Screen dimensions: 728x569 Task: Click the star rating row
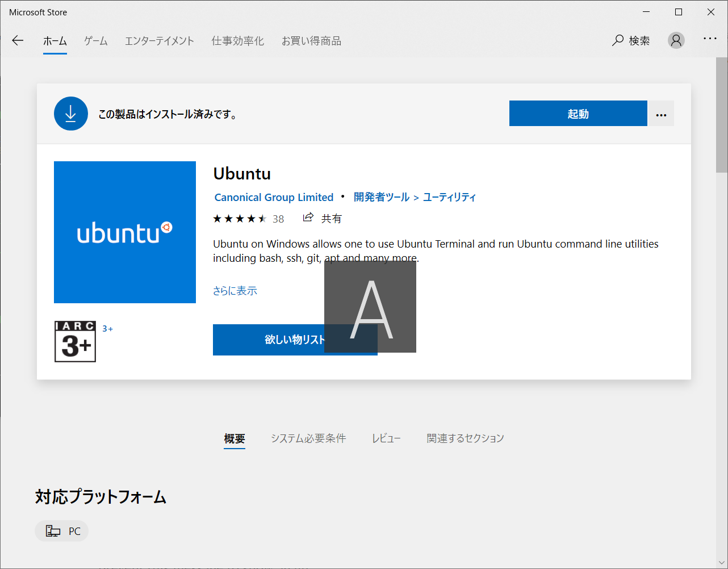[240, 219]
